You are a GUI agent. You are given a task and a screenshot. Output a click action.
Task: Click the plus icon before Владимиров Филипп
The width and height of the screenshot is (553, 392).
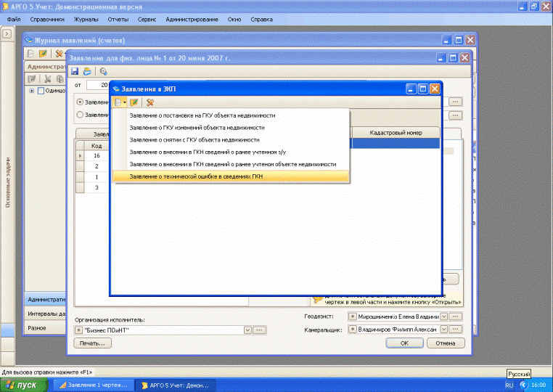pyautogui.click(x=352, y=329)
